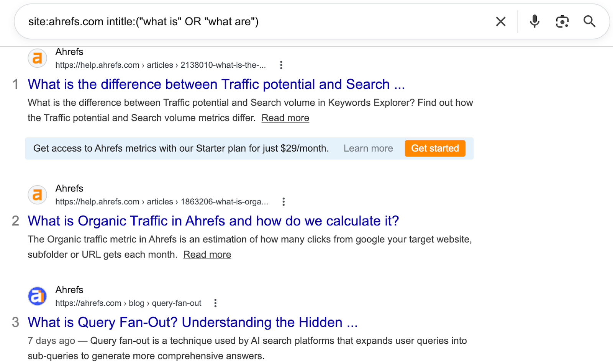Clear the search query with the X icon
The height and width of the screenshot is (364, 613).
click(x=501, y=21)
